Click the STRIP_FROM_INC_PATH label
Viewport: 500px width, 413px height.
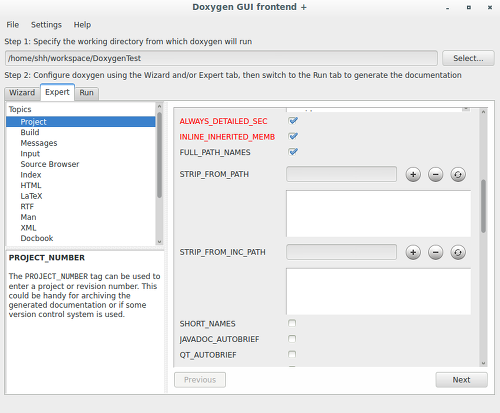pos(223,252)
